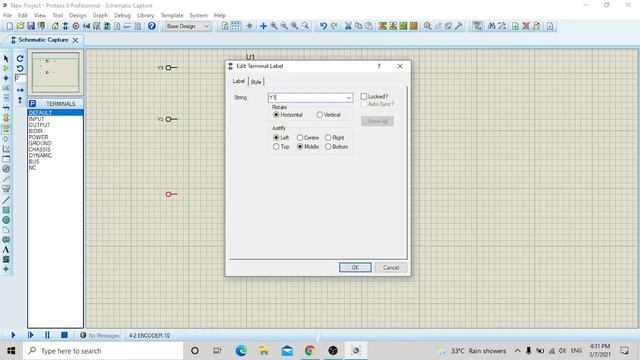Viewport: 640px width, 360px height.
Task: Select the 2D Circle graphics tool
Action: click(6, 220)
